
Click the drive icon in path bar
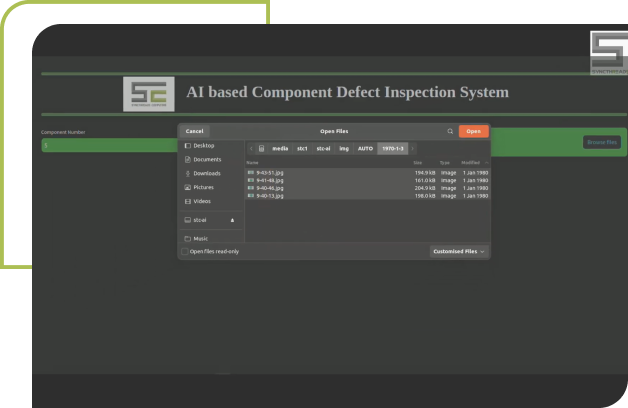(261, 148)
